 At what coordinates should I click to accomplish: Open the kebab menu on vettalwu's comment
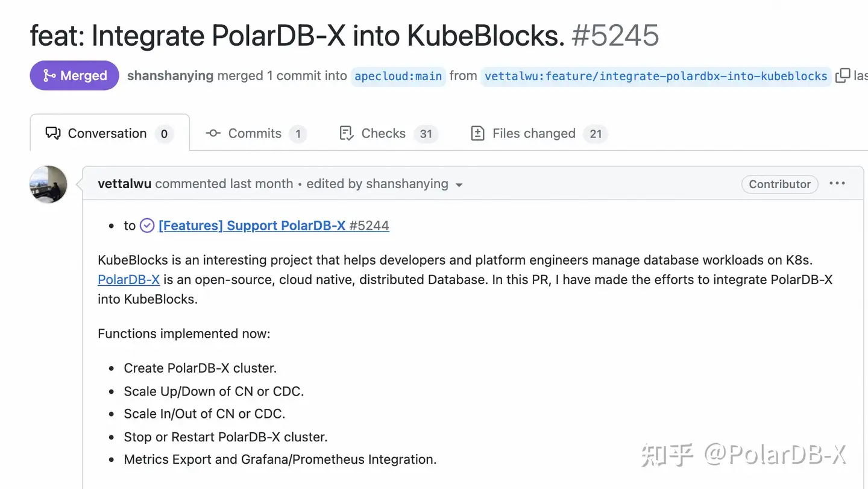[837, 184]
